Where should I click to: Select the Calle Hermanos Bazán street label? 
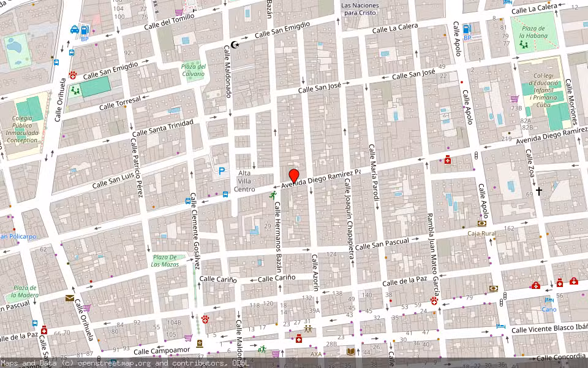278,237
